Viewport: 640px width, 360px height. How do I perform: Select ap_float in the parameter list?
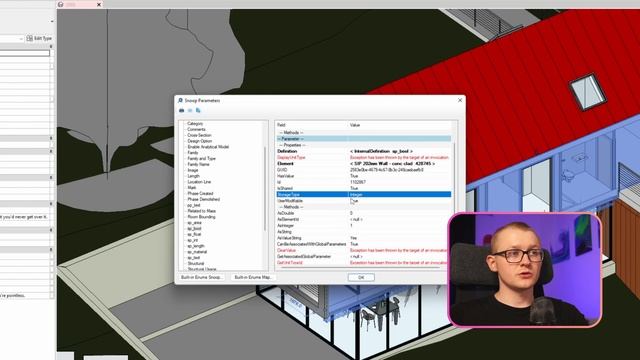(x=194, y=234)
